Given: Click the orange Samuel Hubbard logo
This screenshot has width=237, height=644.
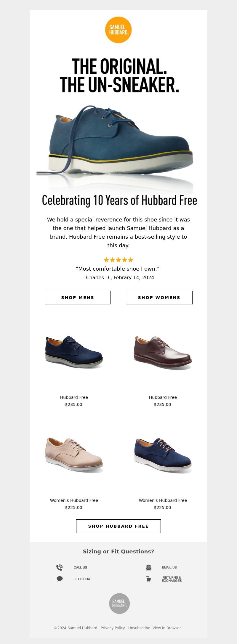Looking at the screenshot, I should point(118,30).
